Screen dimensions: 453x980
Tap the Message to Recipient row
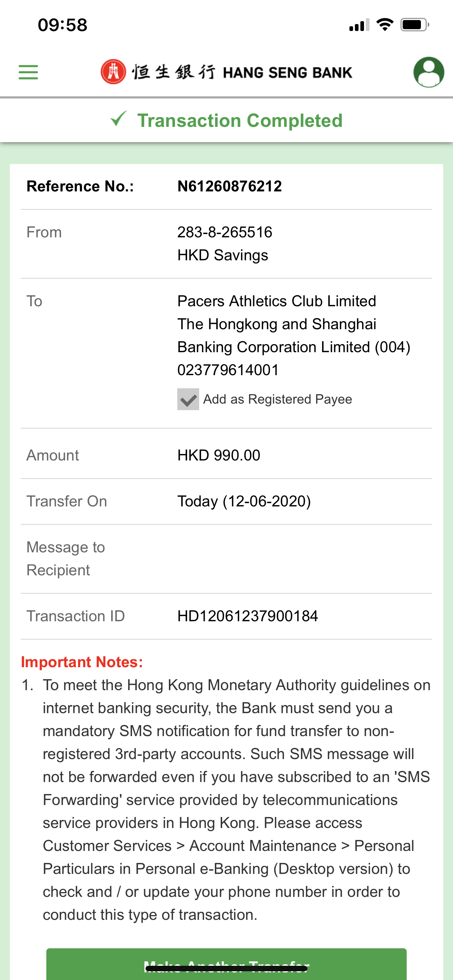coord(226,559)
